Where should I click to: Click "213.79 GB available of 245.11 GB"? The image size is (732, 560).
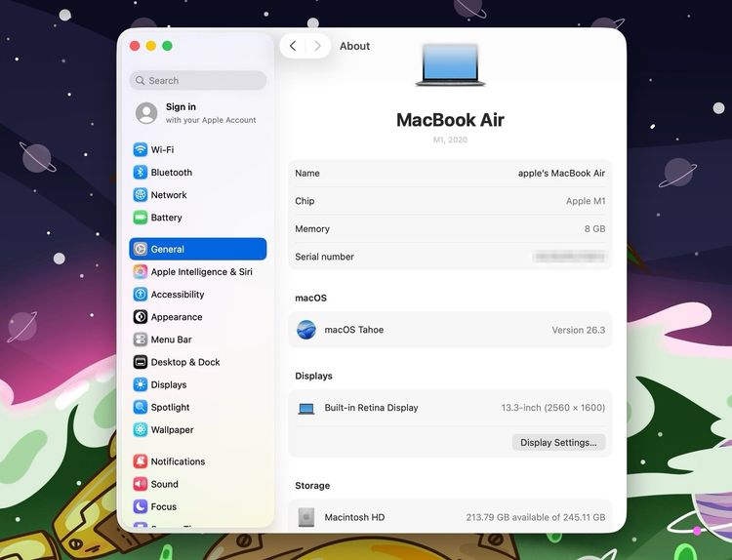click(536, 517)
